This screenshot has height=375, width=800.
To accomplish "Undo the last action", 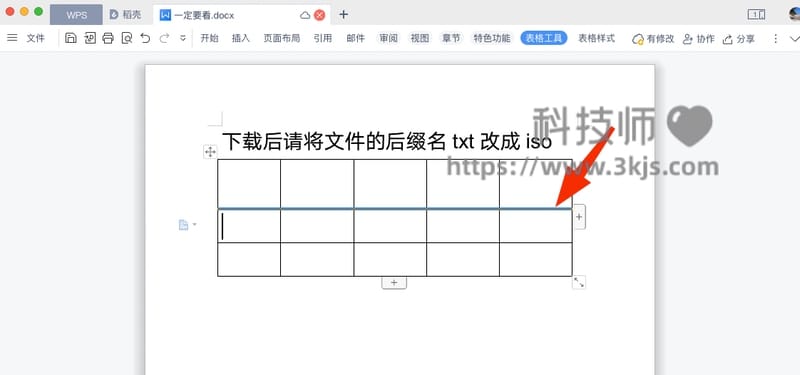I will (145, 38).
